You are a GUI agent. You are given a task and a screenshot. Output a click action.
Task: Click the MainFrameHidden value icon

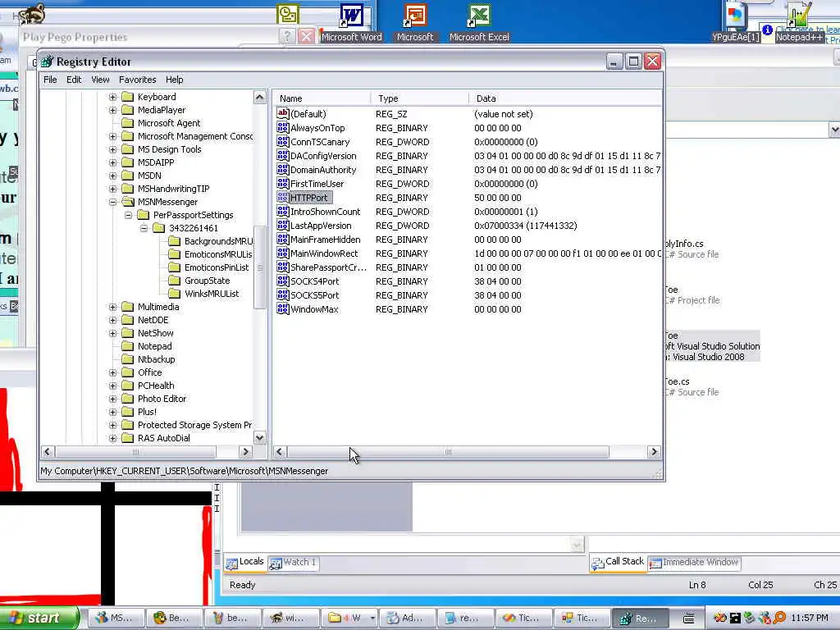(282, 239)
